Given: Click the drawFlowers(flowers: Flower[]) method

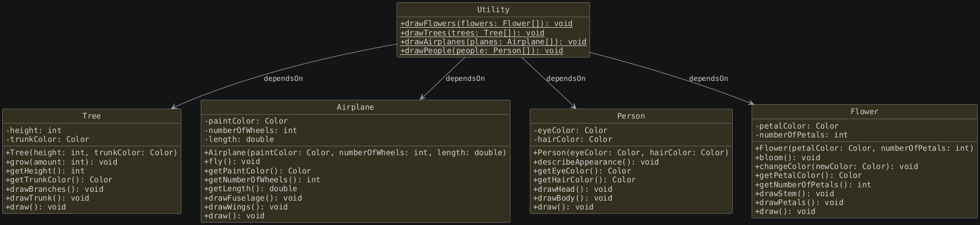Looking at the screenshot, I should coord(486,23).
